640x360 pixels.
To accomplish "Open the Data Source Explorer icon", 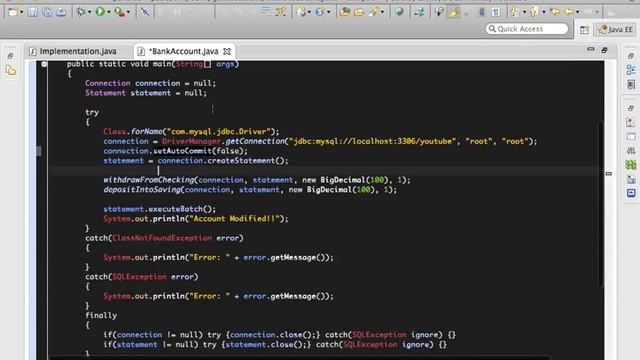I will click(x=631, y=165).
